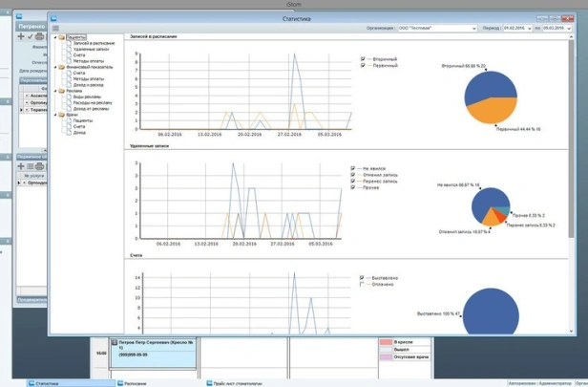Click the plus add icon in patient panel
This screenshot has height=387, width=588.
coord(21,37)
